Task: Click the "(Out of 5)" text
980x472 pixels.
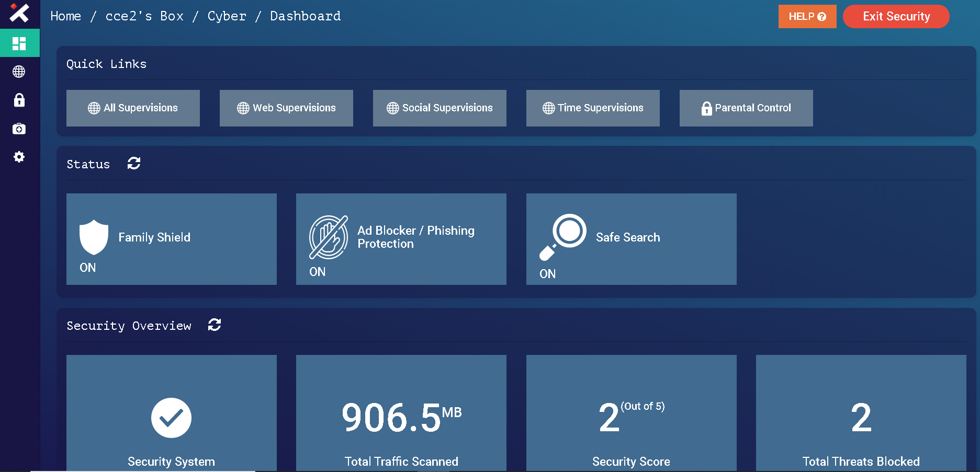Action: 643,406
